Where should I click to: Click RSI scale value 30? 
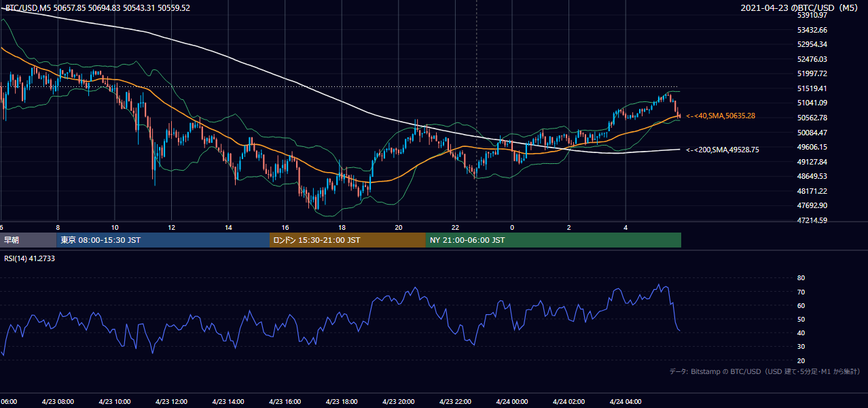pyautogui.click(x=801, y=346)
